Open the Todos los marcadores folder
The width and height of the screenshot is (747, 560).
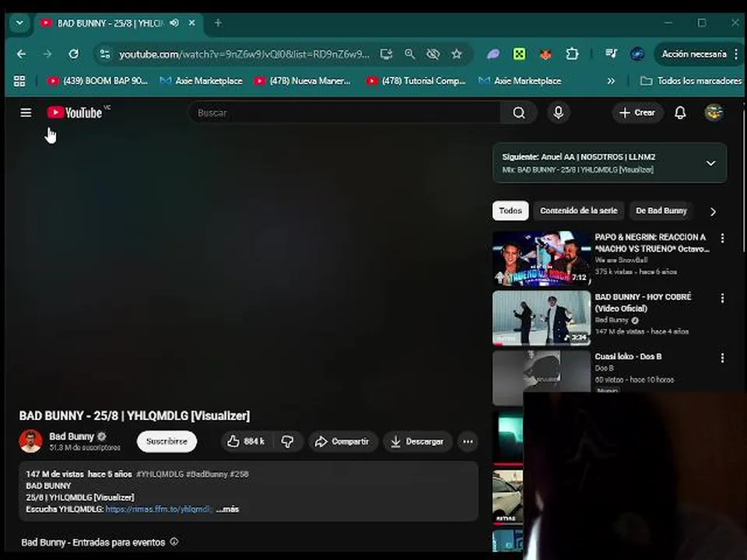pos(691,81)
